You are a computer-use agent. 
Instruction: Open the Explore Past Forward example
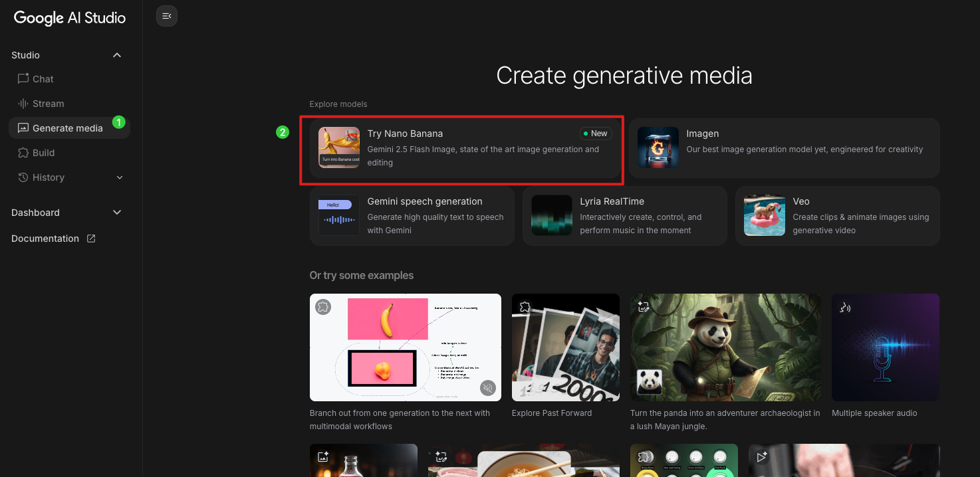click(x=566, y=347)
